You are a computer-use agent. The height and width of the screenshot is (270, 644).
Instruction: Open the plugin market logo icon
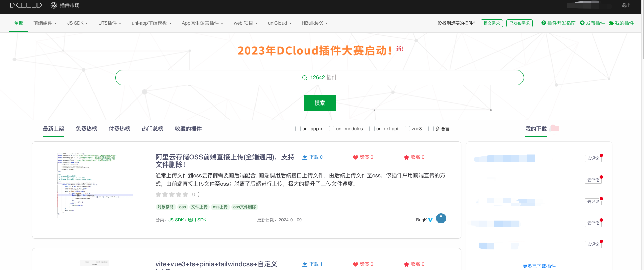54,5
